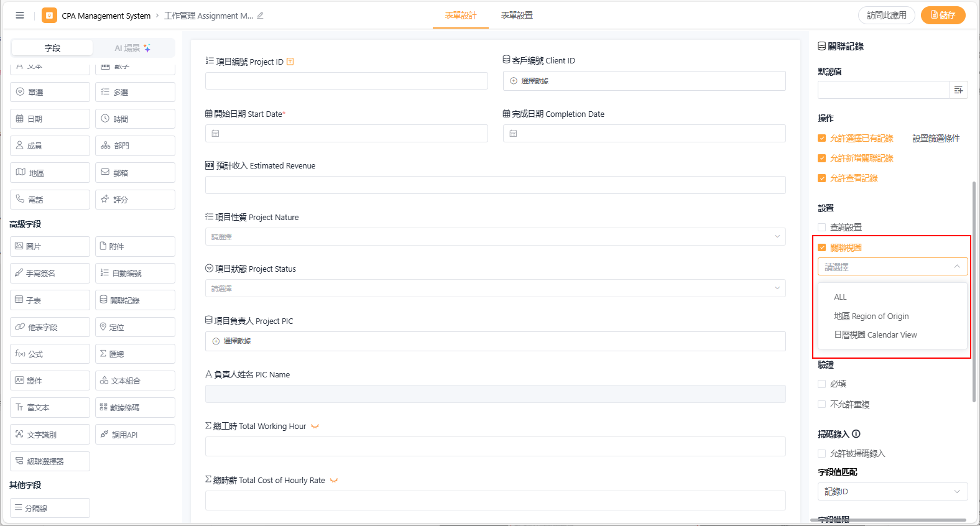Screen dimensions: 980x526
Task: Click the Start Date calendar icon
Action: point(216,134)
